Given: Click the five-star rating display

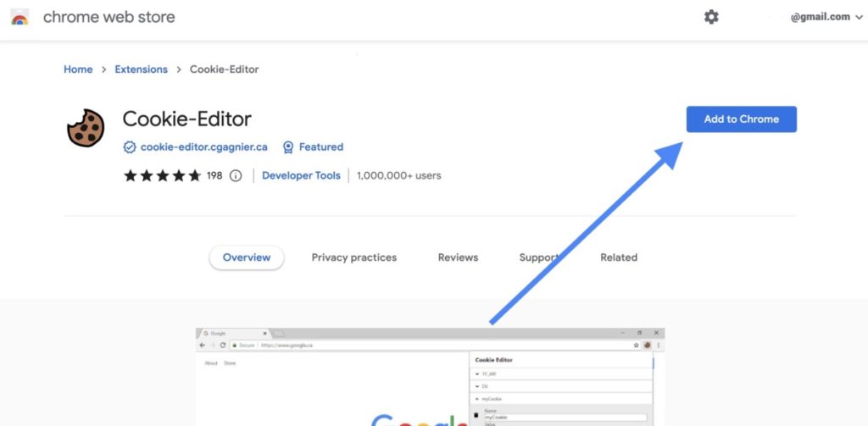Looking at the screenshot, I should 162,176.
